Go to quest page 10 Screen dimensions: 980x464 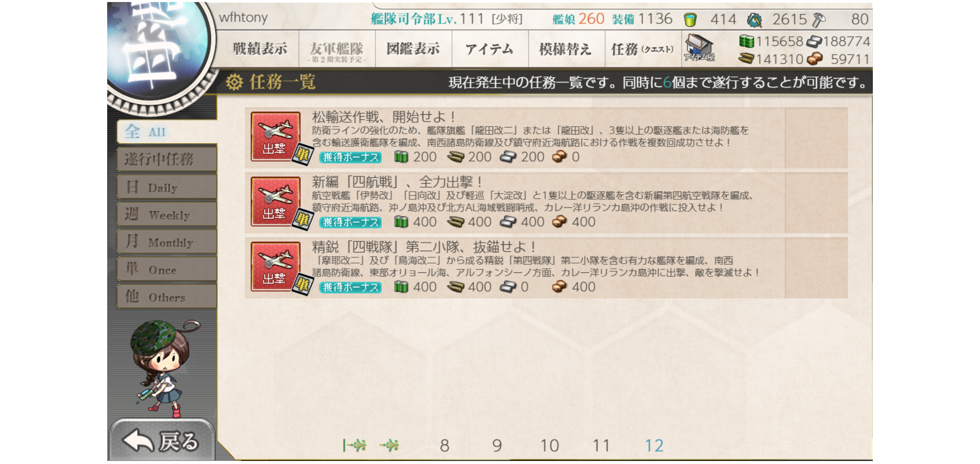click(x=550, y=446)
